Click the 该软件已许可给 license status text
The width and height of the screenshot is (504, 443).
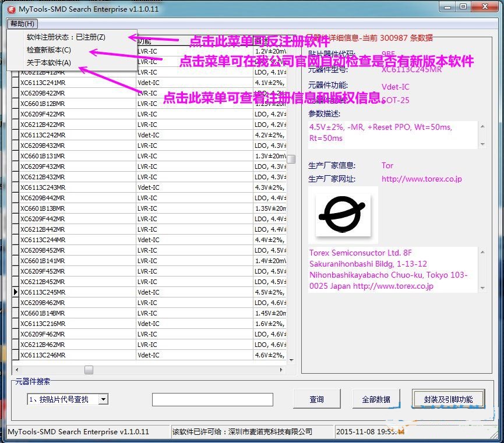click(242, 432)
